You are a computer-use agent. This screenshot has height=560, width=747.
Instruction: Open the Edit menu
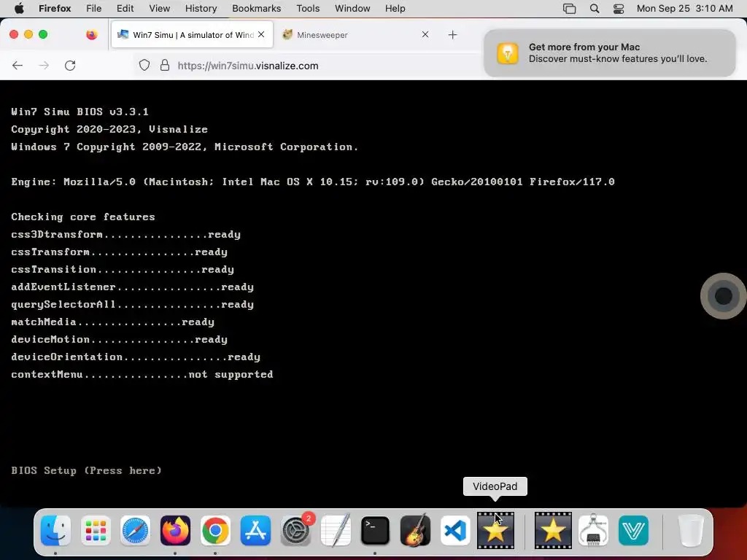pos(125,9)
